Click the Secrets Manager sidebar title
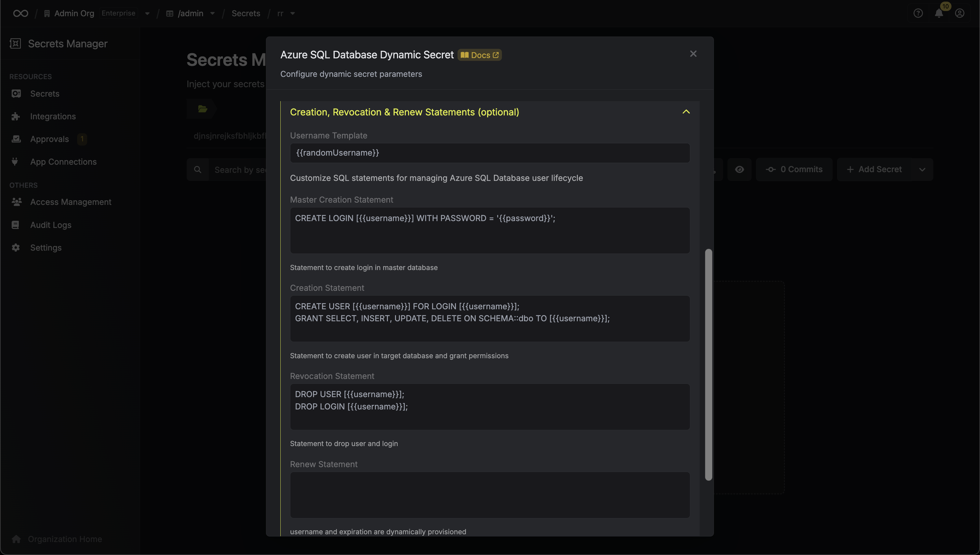Screen dimensions: 980x555 (x=68, y=43)
